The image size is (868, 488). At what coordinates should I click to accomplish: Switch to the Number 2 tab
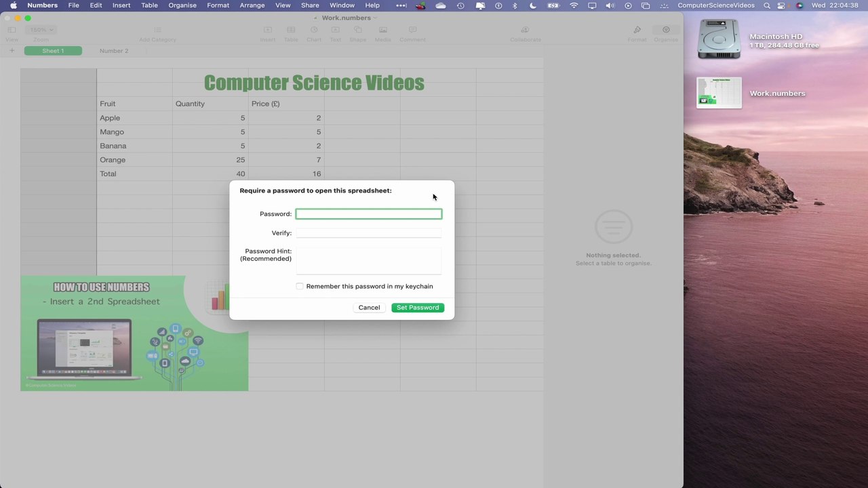point(114,51)
